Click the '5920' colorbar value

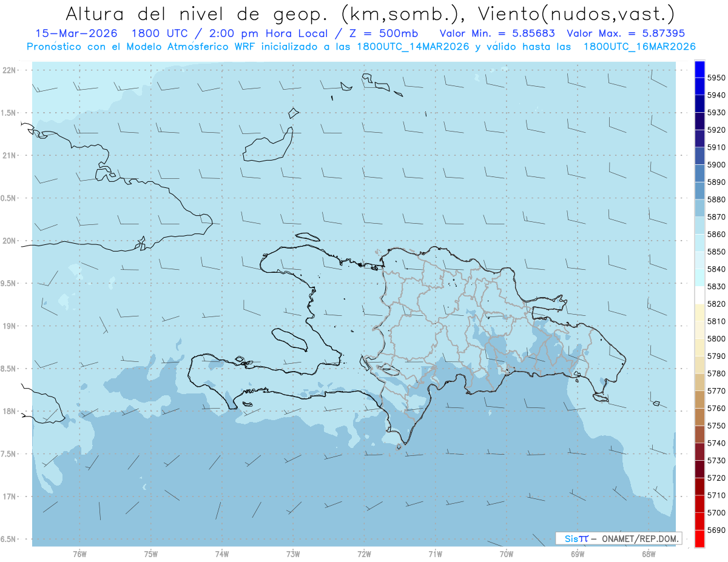pos(717,130)
